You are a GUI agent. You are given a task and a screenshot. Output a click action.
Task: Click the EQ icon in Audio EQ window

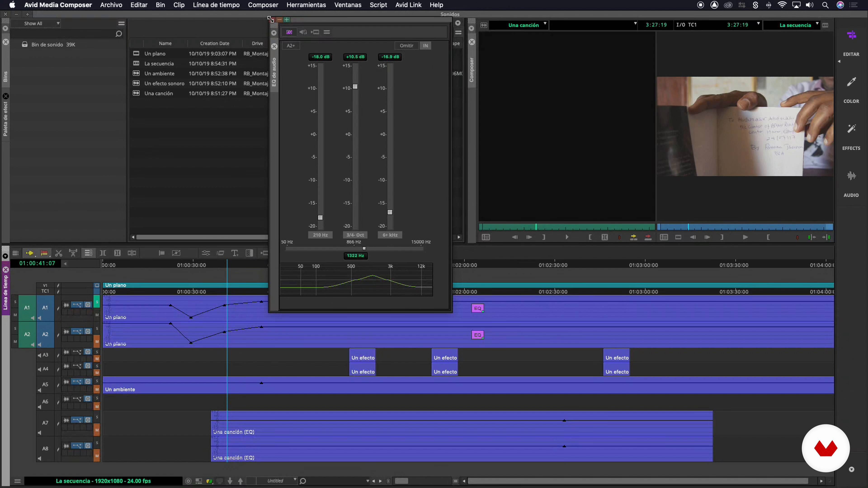coord(289,32)
